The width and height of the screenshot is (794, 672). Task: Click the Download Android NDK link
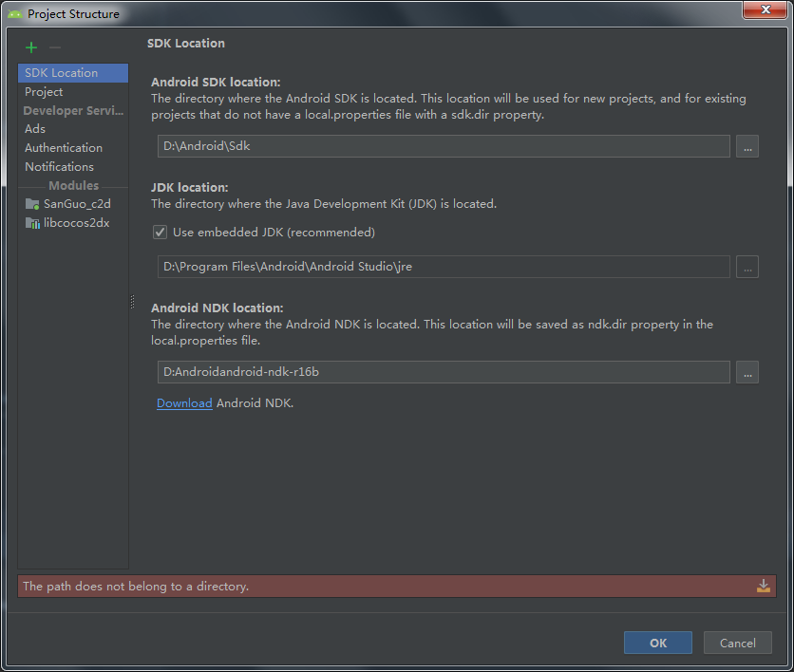pos(184,403)
